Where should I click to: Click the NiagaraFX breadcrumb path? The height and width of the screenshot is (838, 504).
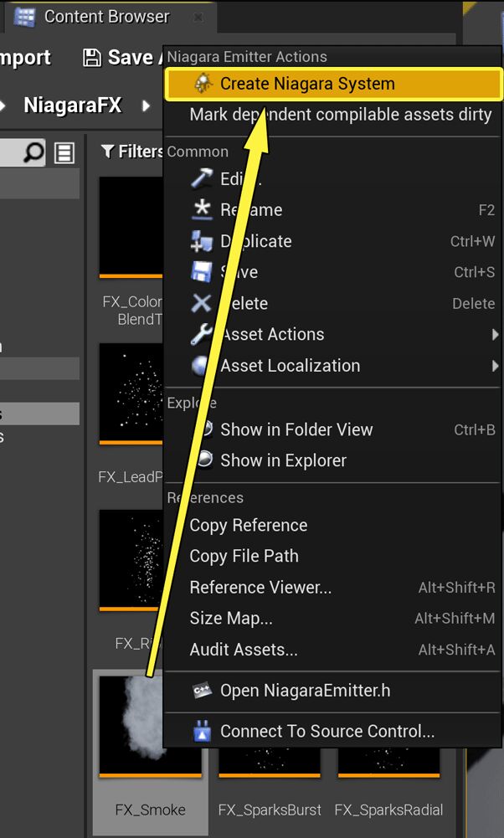pyautogui.click(x=72, y=105)
